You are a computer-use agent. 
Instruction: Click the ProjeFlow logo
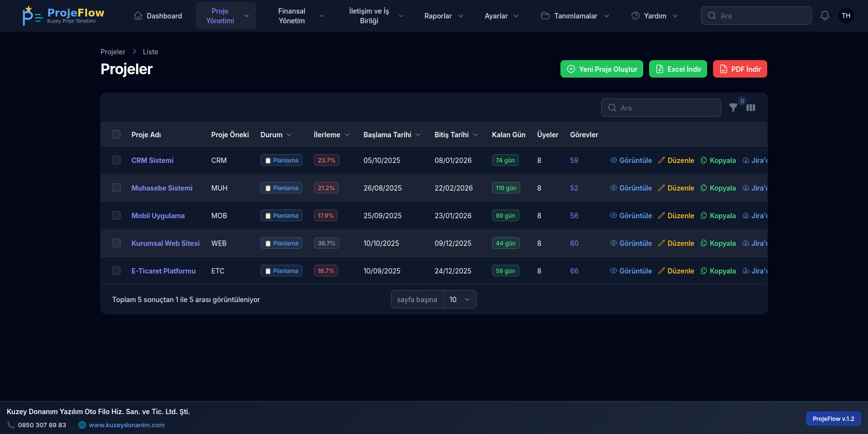(x=63, y=16)
